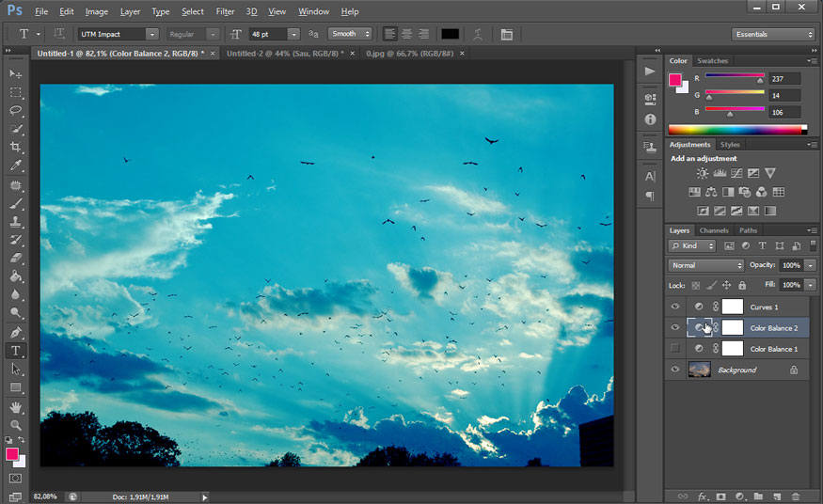
Task: Switch to the Untitled-2 document tab
Action: [x=286, y=54]
